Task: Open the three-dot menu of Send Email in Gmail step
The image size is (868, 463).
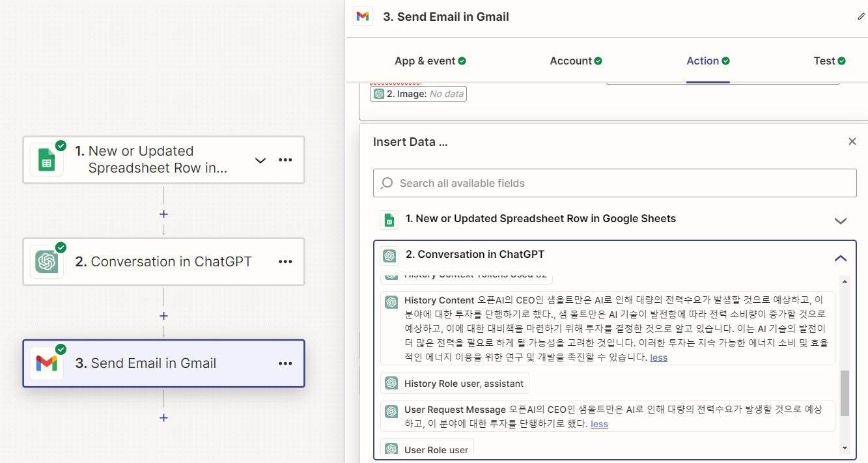Action: point(285,363)
